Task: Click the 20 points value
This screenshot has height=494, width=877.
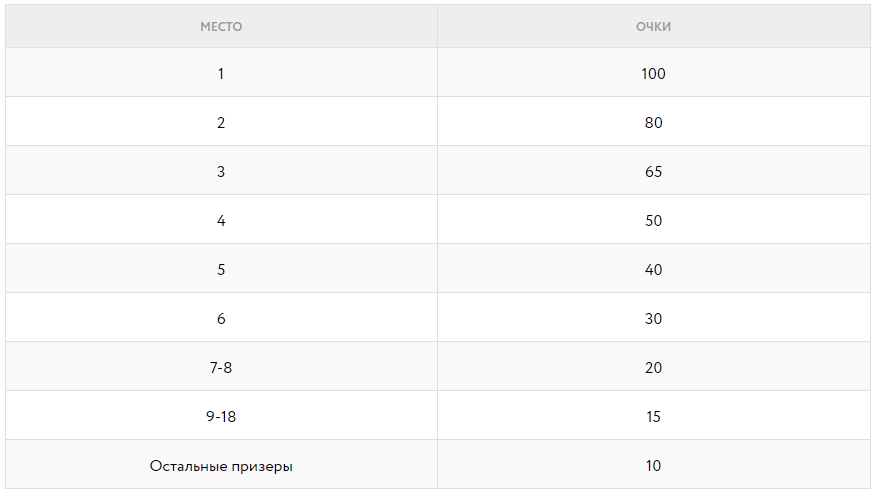Action: [x=653, y=368]
